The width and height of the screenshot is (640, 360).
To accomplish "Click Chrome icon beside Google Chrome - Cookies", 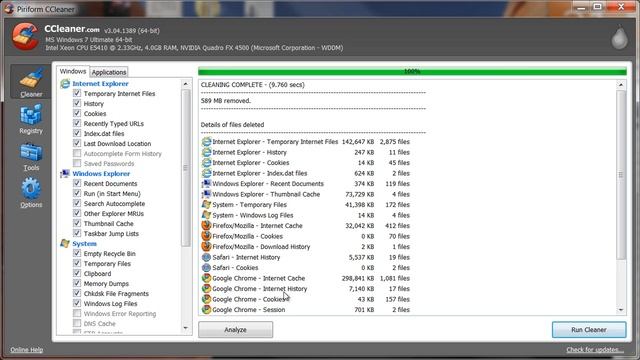I will click(x=206, y=299).
